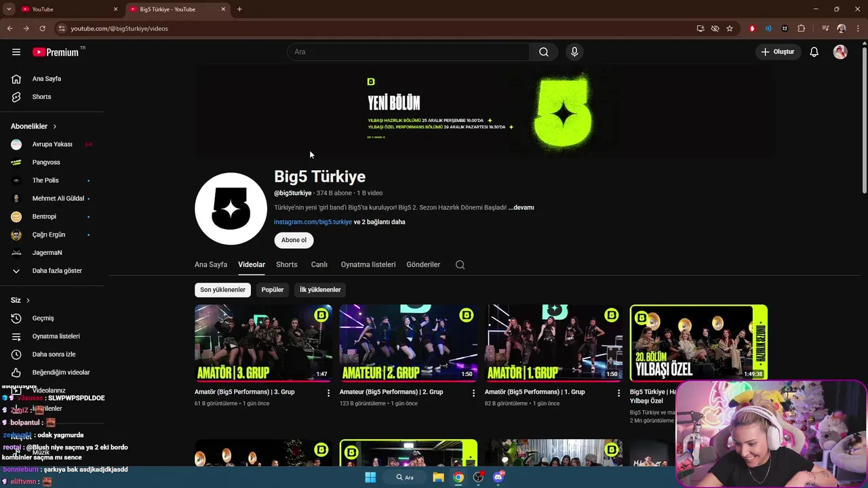
Task: Play Amatör 1. Grup video thumbnail
Action: pos(553,343)
